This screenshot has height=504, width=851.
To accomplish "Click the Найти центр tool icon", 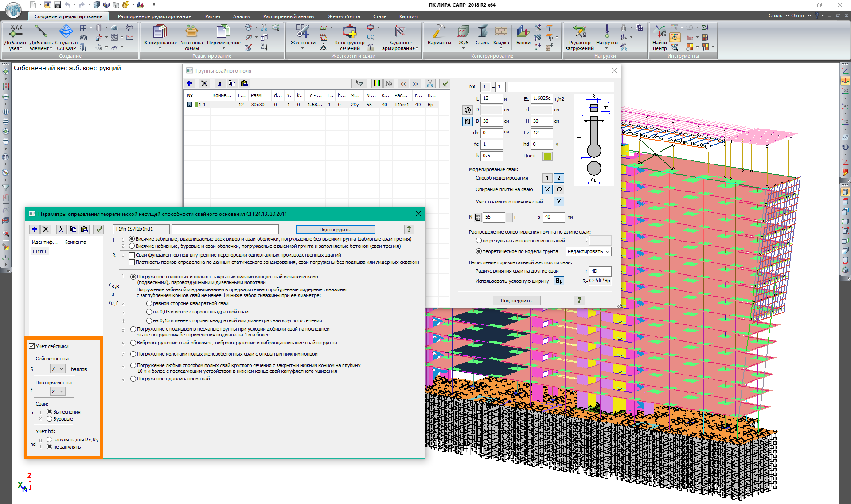I will click(x=660, y=32).
